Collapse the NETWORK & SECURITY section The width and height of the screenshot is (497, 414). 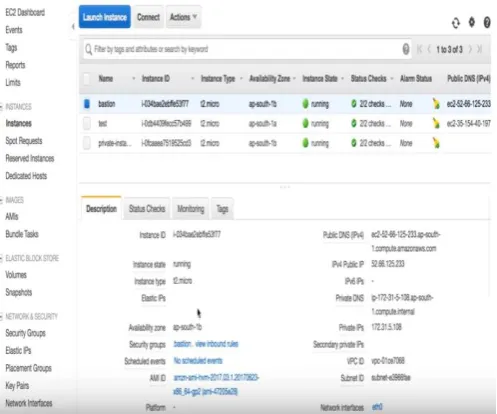click(x=1, y=317)
